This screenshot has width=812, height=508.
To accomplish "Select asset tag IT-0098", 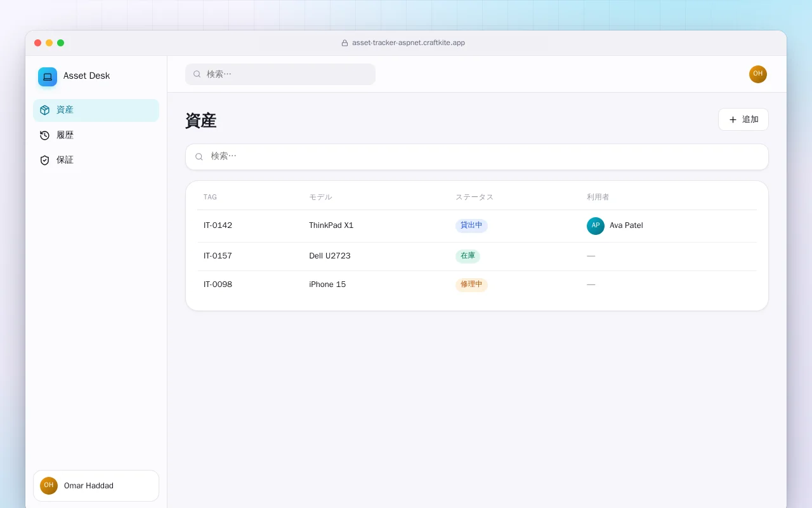I will [218, 284].
